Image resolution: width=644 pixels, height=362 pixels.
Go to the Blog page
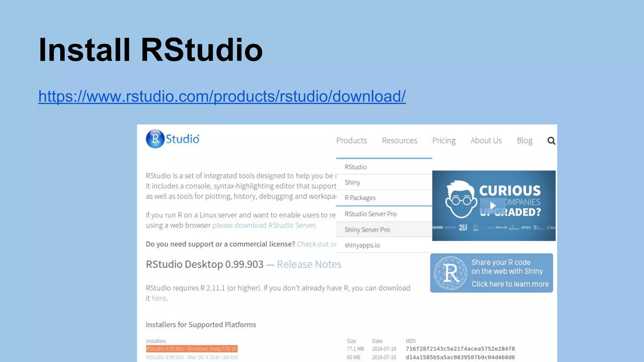(525, 140)
